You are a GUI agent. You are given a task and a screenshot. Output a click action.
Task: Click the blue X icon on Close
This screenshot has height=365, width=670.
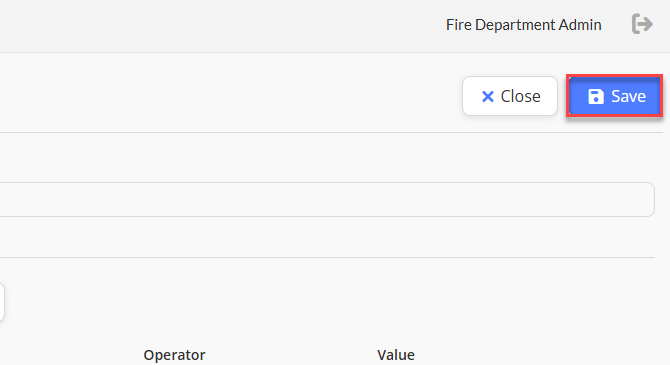pyautogui.click(x=488, y=97)
